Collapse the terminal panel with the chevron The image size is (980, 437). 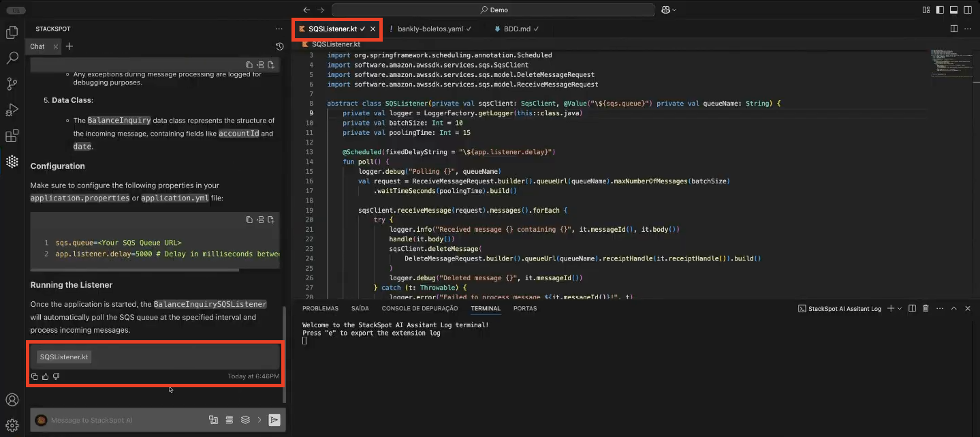pos(953,308)
